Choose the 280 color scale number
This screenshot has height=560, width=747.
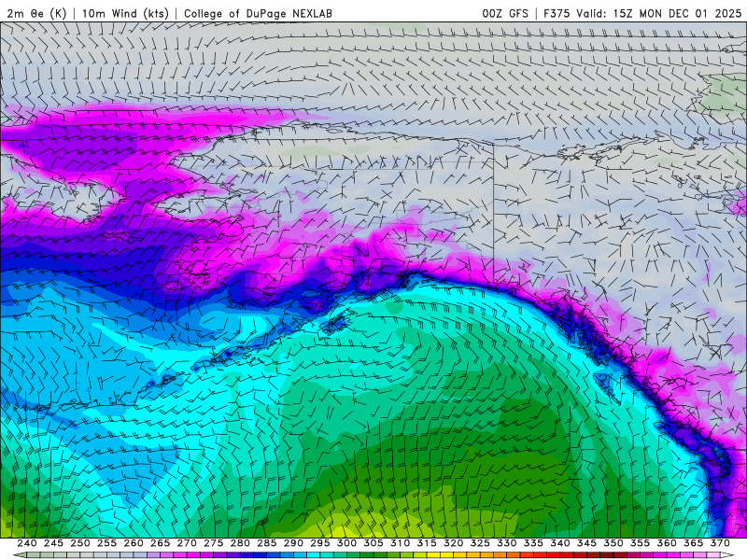point(240,543)
